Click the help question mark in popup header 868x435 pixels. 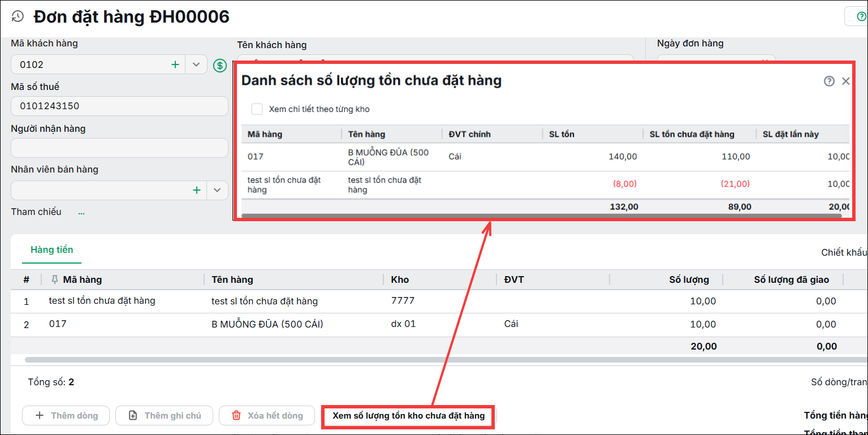coord(829,81)
